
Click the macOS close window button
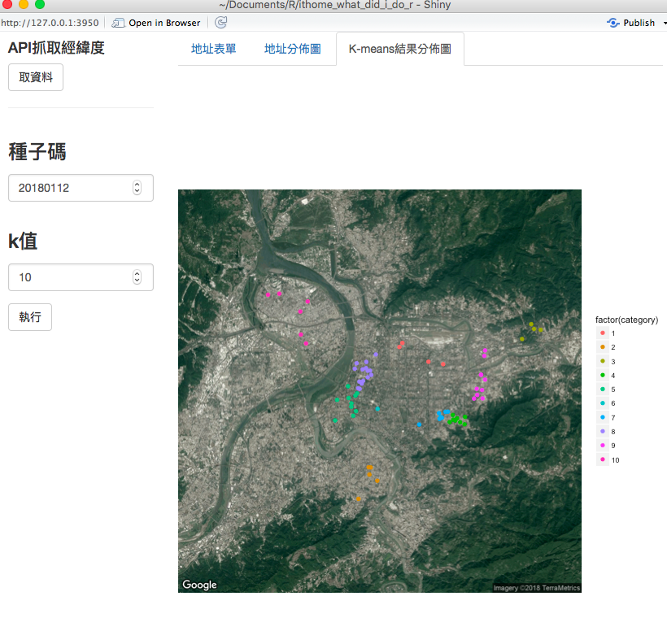click(7, 4)
